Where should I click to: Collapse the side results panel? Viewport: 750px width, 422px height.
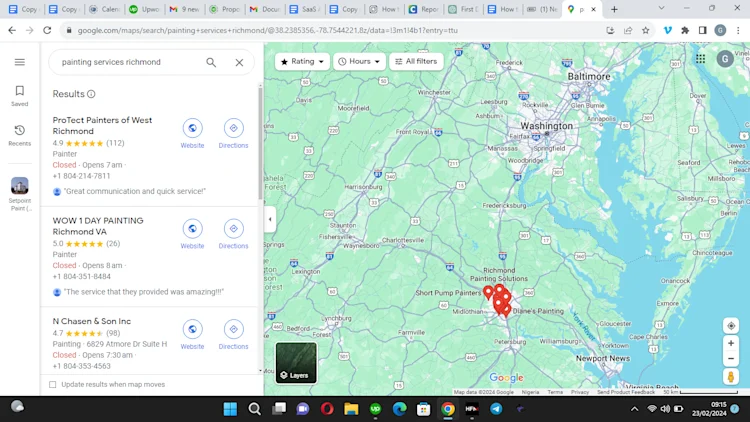tap(270, 220)
